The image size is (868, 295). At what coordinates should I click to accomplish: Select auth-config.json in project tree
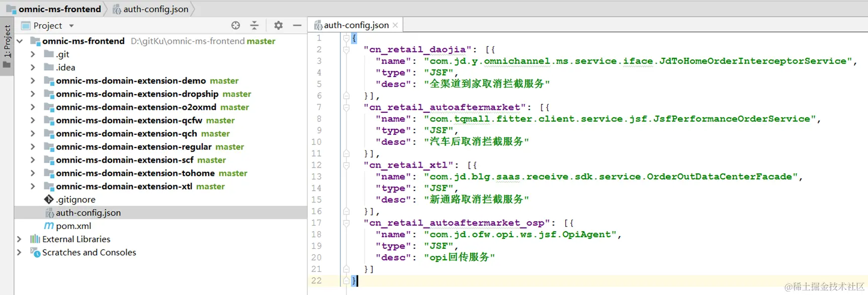(88, 212)
